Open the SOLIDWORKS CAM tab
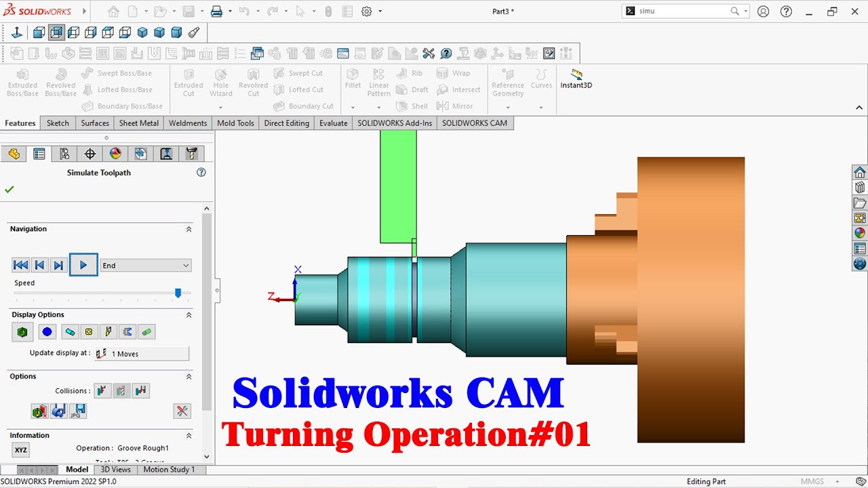This screenshot has height=488, width=868. [475, 123]
